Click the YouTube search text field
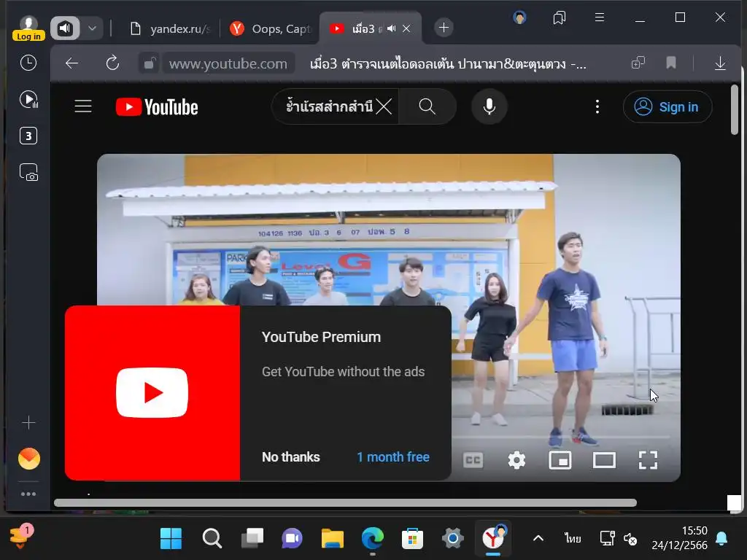This screenshot has width=747, height=560. point(329,106)
